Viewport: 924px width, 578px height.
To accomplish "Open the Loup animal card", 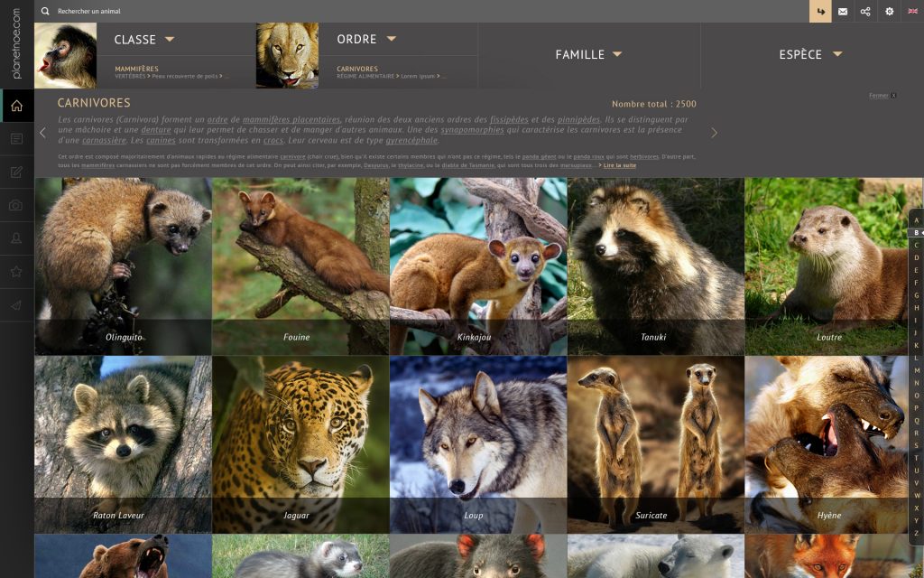I will point(478,444).
